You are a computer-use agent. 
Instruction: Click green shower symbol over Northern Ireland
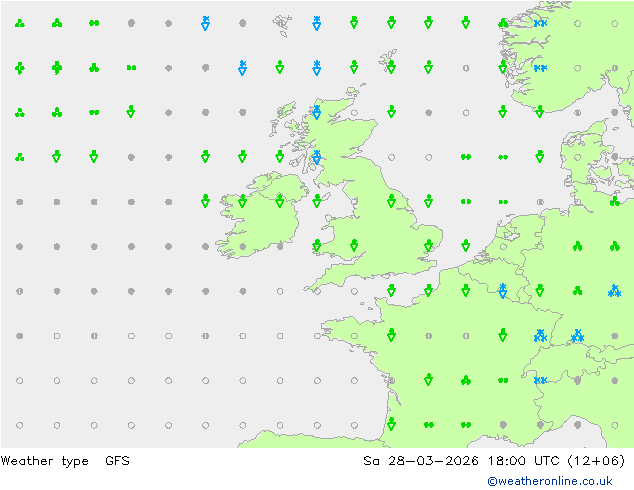point(280,201)
